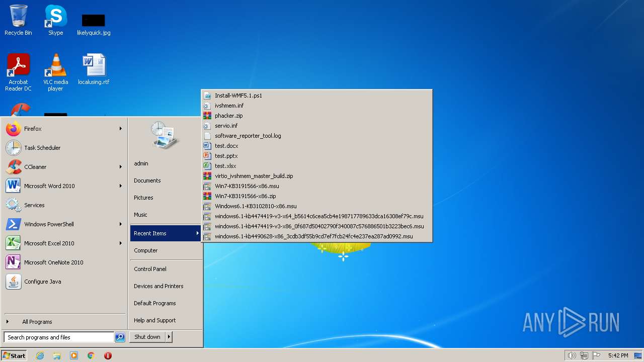
Task: Open recent item Windows6.1-KB3102810-x86.msu
Action: point(316,206)
